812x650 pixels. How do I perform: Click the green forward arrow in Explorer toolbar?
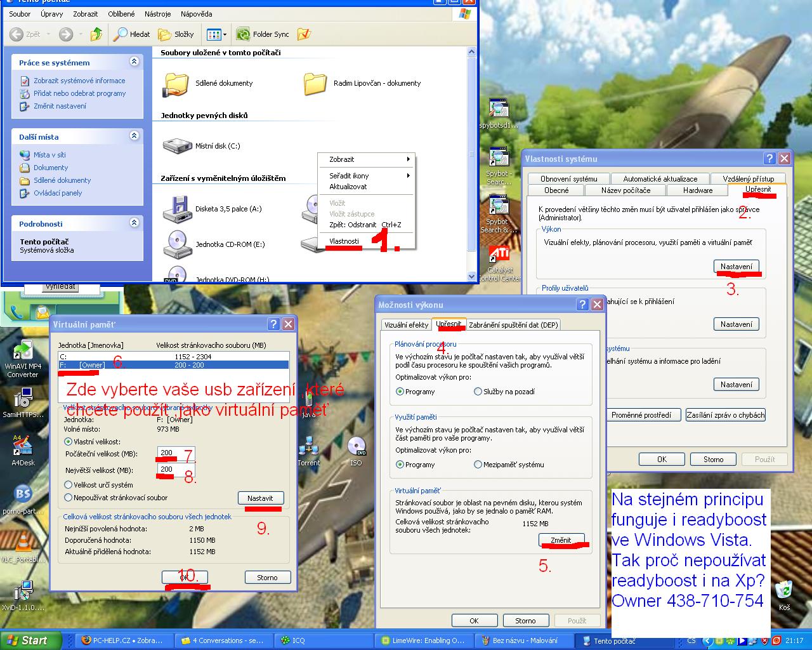(66, 34)
